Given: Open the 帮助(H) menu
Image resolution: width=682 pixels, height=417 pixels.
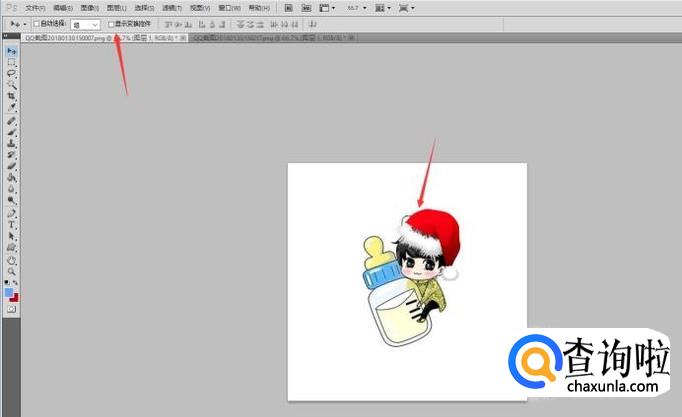Looking at the screenshot, I should click(x=259, y=8).
